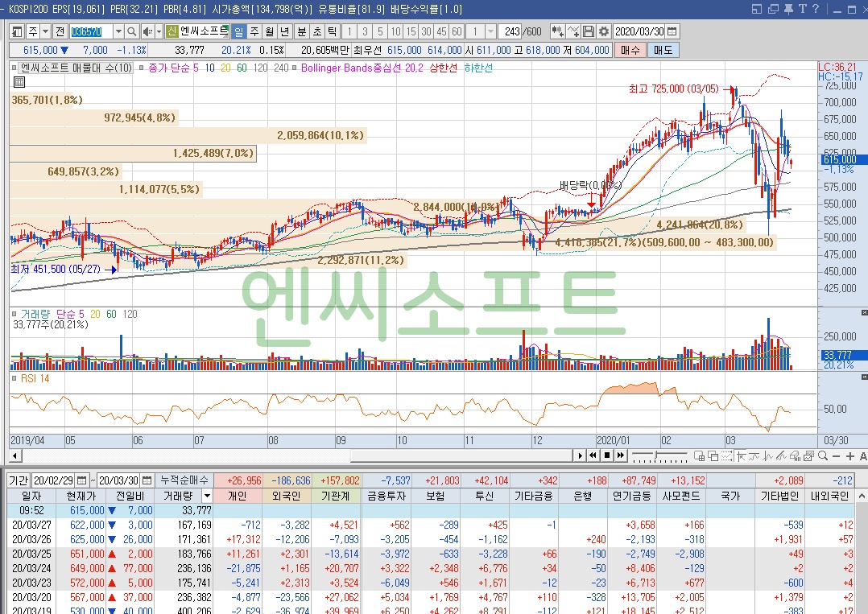This screenshot has width=868, height=614.
Task: Click the 누적순매수 button
Action: 184,480
